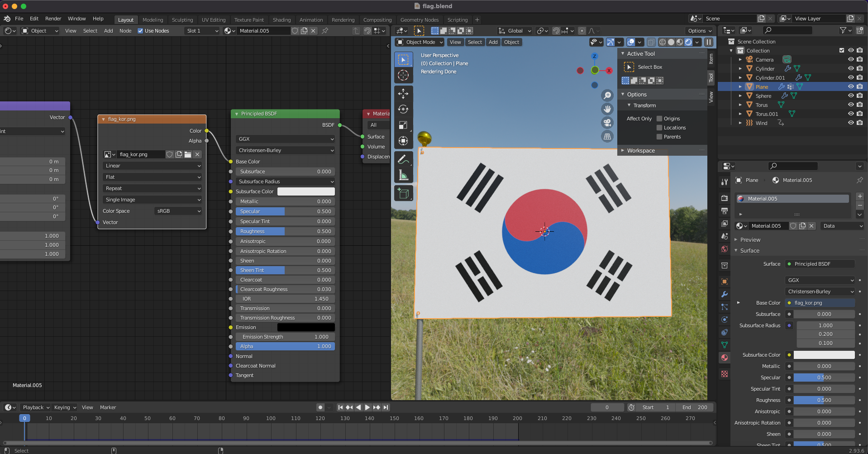The height and width of the screenshot is (454, 868).
Task: Open the World properties tab
Action: pyautogui.click(x=725, y=249)
